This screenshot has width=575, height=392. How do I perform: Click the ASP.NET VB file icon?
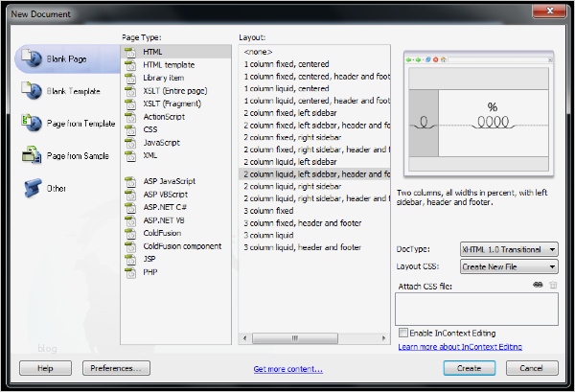pos(130,220)
